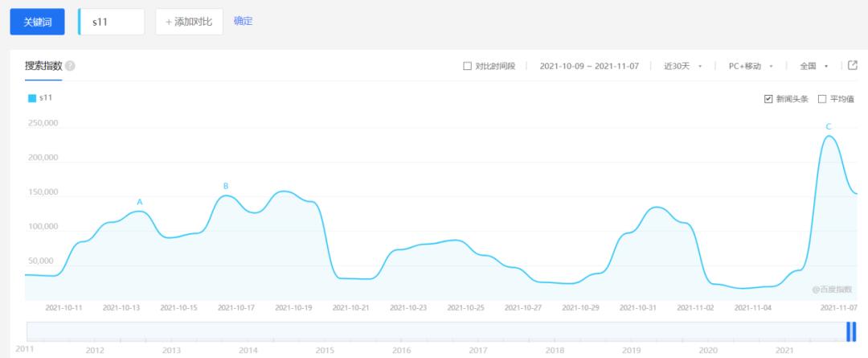The image size is (868, 358).
Task: Uncheck the 新闻头条 checkbox
Action: [768, 99]
